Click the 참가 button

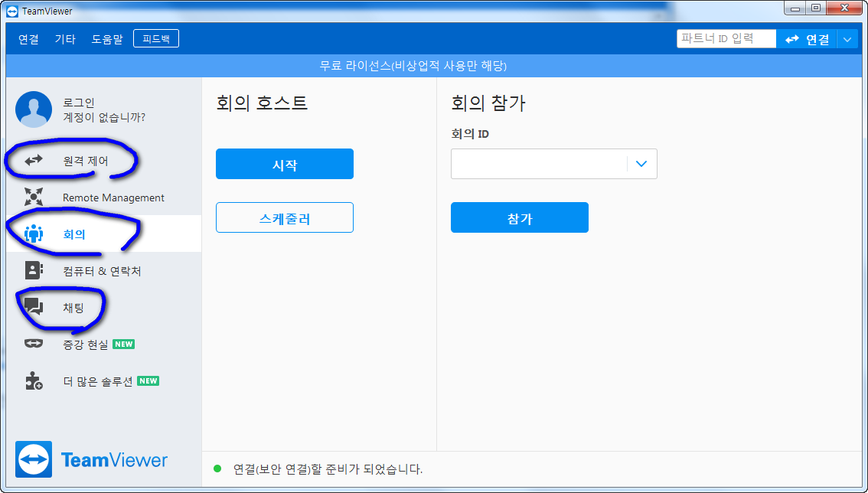[x=519, y=217]
